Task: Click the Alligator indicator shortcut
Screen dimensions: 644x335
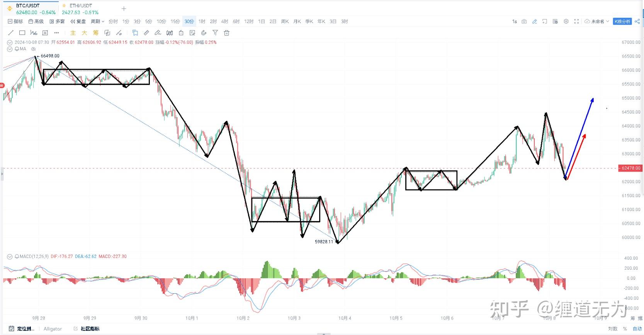Action: [53, 329]
